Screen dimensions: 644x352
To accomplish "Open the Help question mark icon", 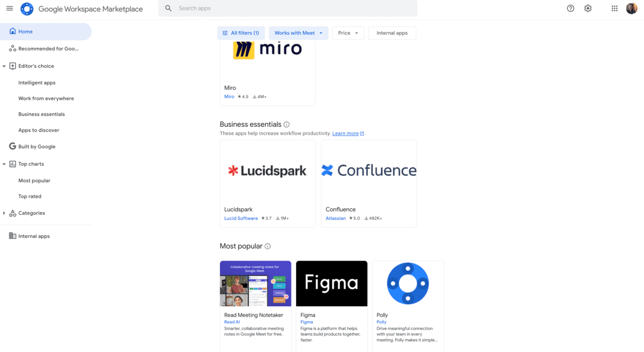I will tap(570, 9).
